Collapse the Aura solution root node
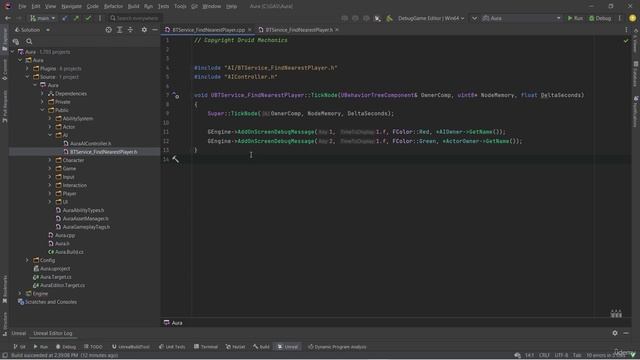The image size is (640, 360). click(12, 52)
